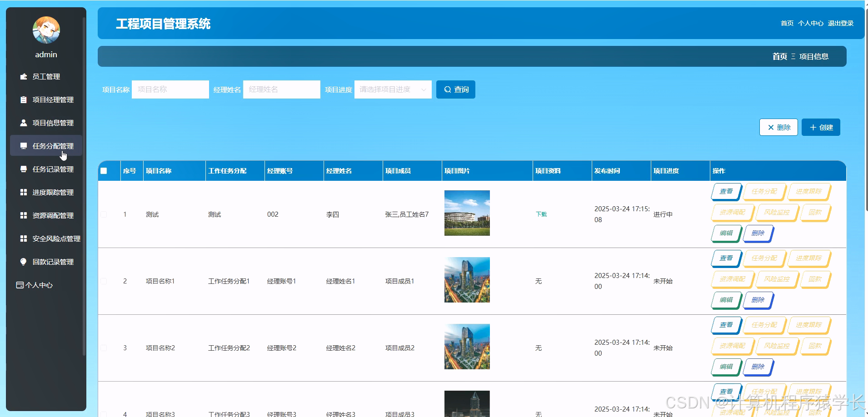Open 资源调配管理 menu item

[x=46, y=215]
